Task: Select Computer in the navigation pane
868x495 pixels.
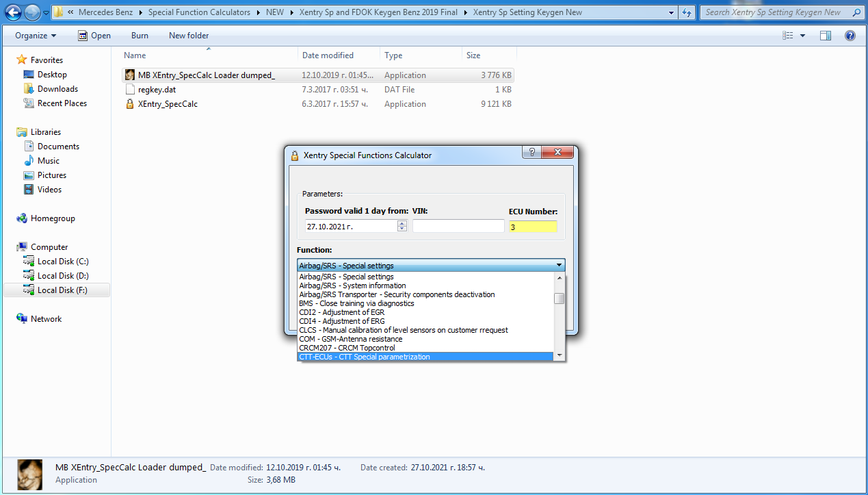Action: point(49,247)
